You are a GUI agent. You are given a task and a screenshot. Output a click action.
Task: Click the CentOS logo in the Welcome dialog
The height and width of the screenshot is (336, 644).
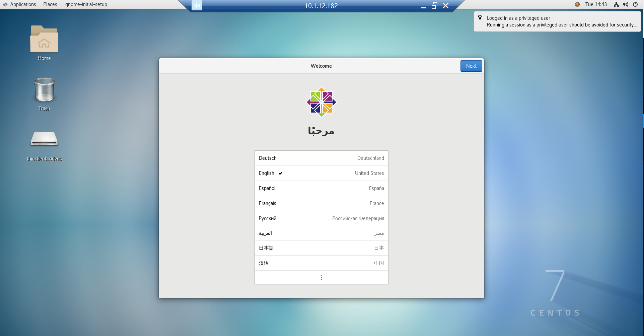321,102
